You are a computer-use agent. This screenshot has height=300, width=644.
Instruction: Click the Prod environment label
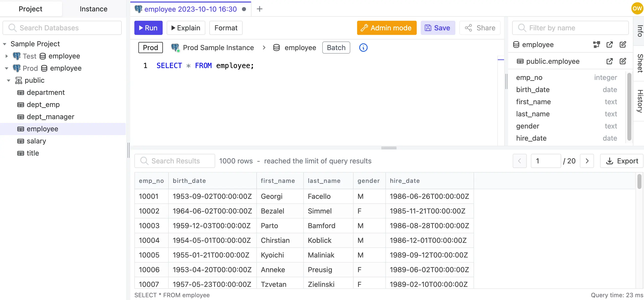151,48
